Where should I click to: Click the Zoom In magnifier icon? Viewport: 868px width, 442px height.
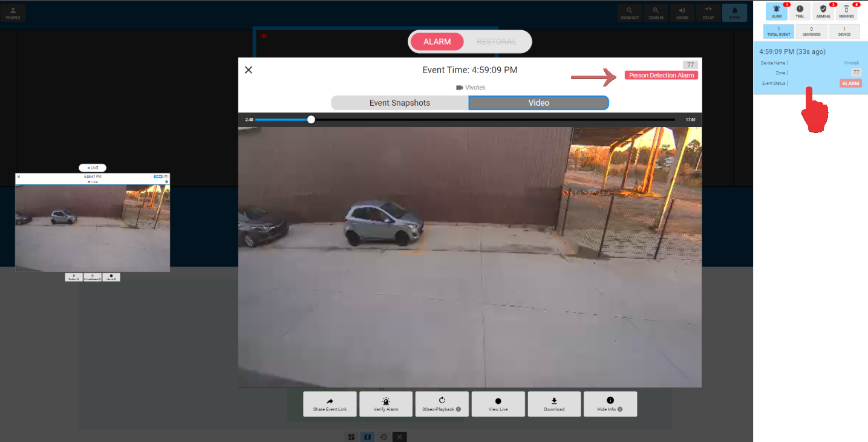[656, 13]
